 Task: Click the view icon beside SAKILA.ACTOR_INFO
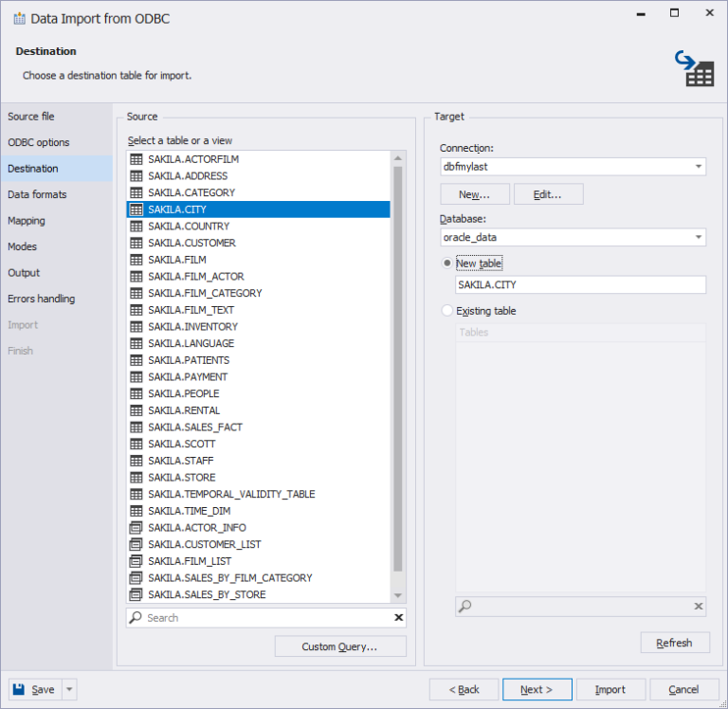coord(136,528)
